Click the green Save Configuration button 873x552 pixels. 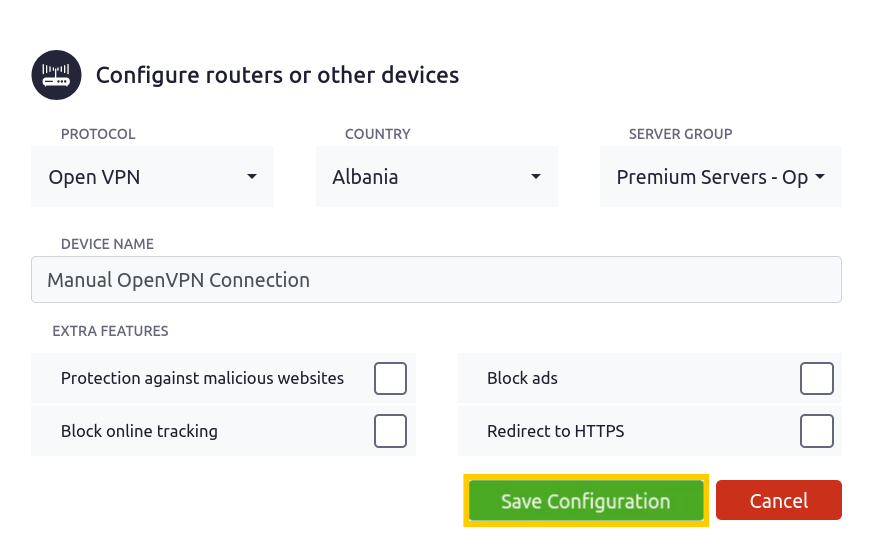point(586,501)
